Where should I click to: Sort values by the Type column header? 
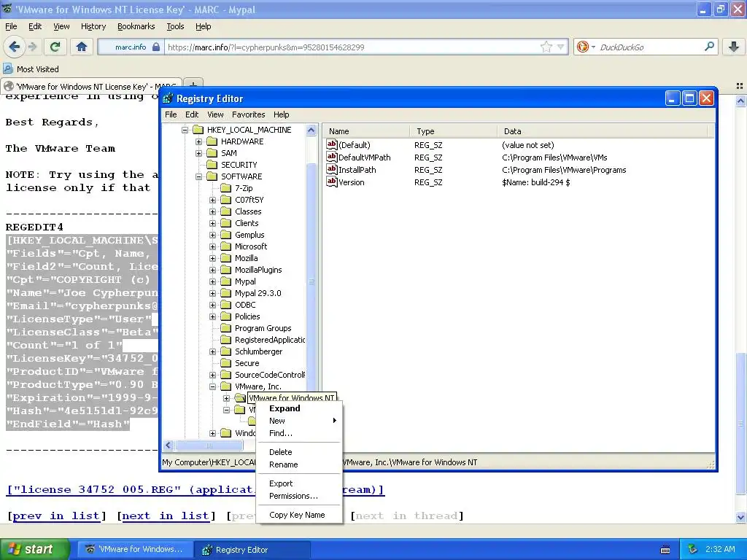453,131
